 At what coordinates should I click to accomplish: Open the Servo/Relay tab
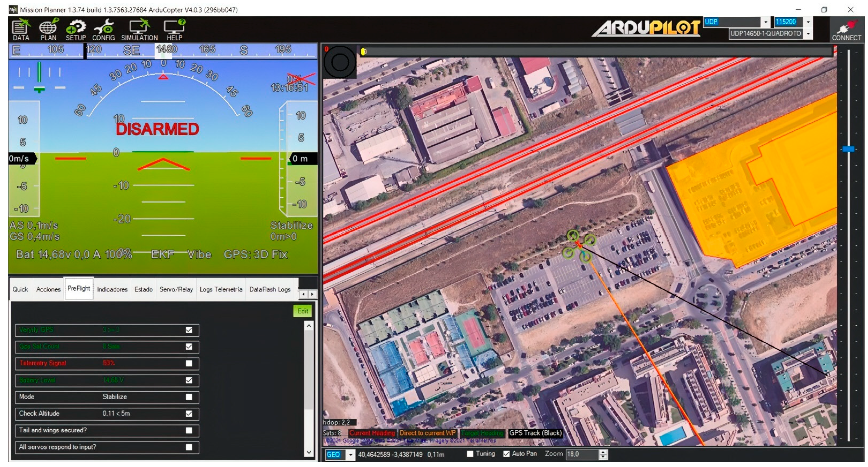[x=176, y=289]
